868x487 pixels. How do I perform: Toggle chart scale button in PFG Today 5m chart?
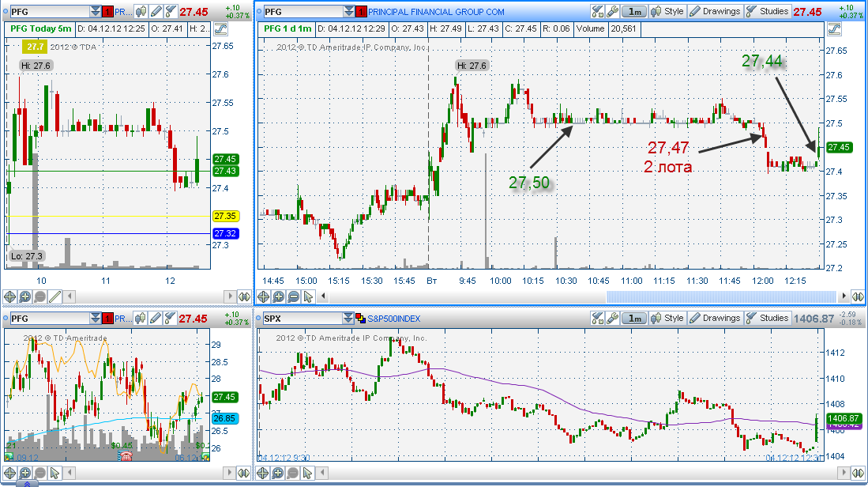pos(220,28)
